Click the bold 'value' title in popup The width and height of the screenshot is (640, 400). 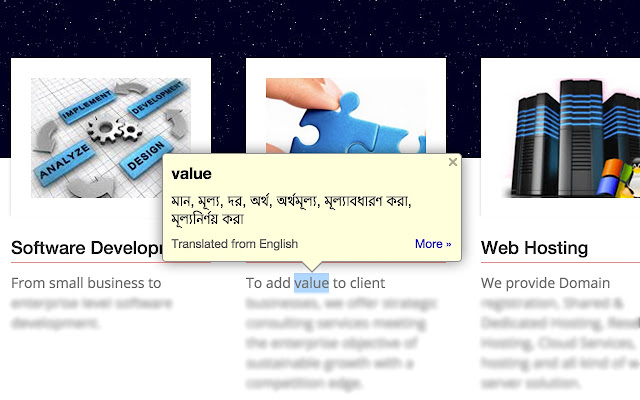(191, 174)
